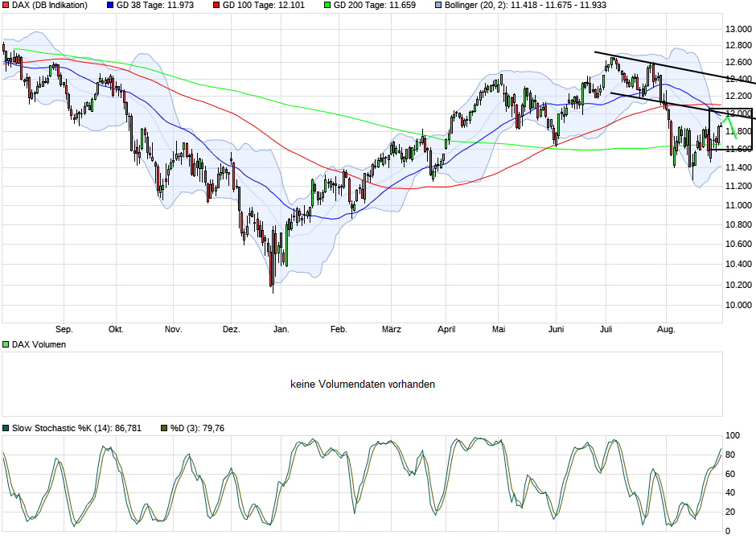Click the 13.000 price axis value
This screenshot has width=756, height=539.
click(x=738, y=30)
